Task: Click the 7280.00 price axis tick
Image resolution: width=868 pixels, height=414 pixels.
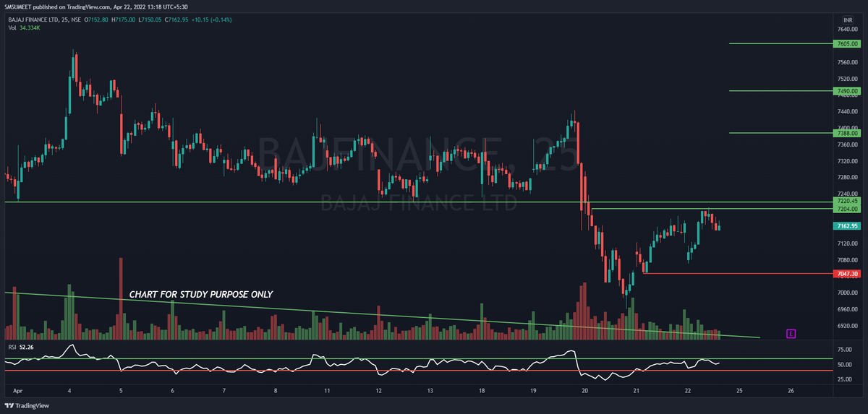Action: coord(848,178)
